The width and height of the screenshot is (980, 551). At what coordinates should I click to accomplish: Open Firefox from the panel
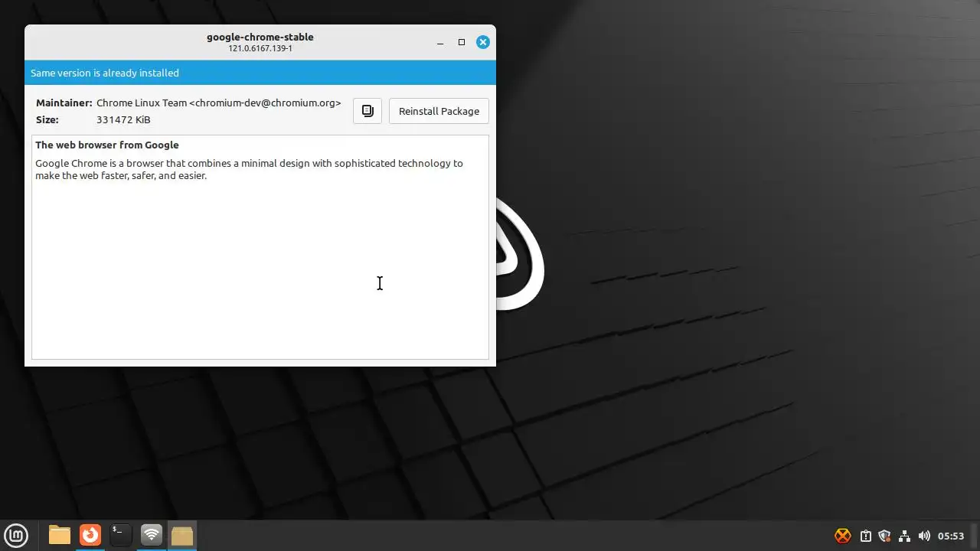pyautogui.click(x=90, y=535)
